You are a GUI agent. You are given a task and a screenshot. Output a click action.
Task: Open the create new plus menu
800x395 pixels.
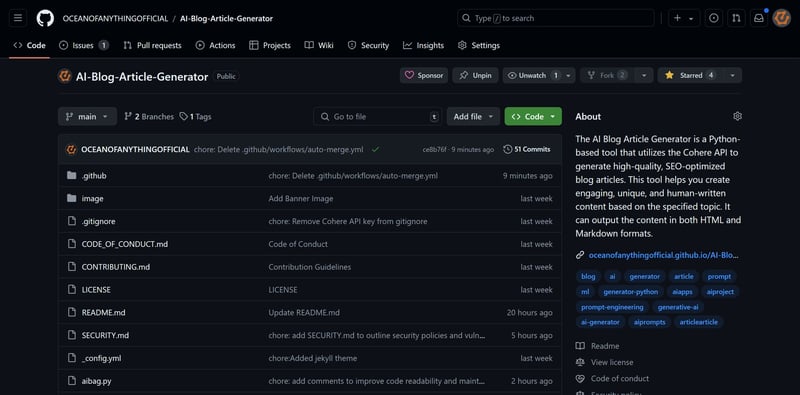click(683, 18)
